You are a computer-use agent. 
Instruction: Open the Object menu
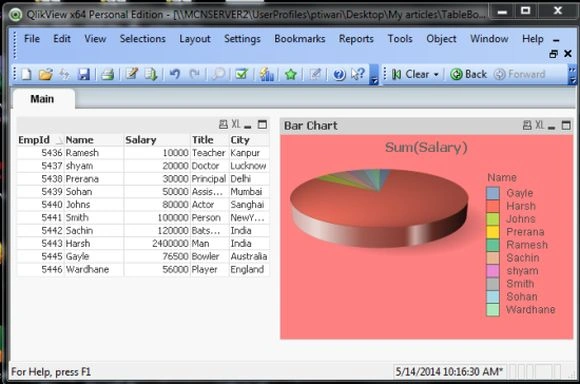[441, 39]
